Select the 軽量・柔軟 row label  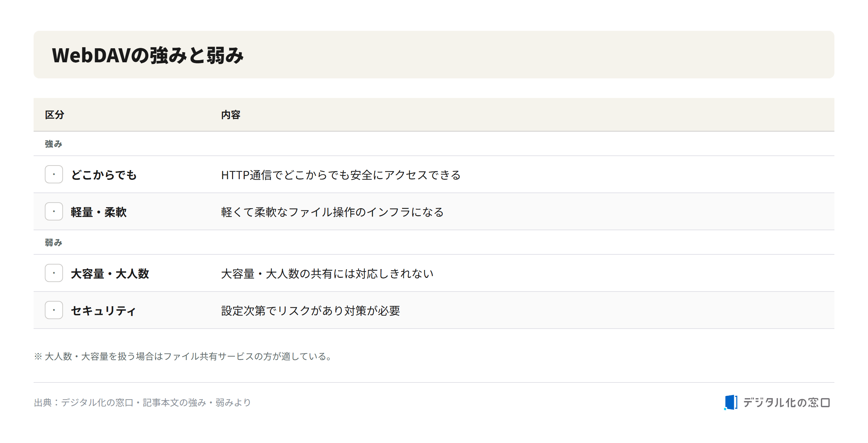99,212
